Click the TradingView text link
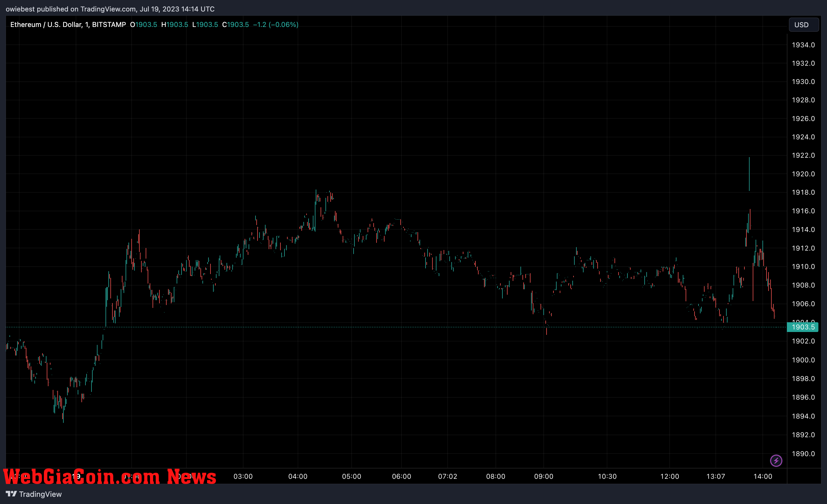 pos(40,494)
